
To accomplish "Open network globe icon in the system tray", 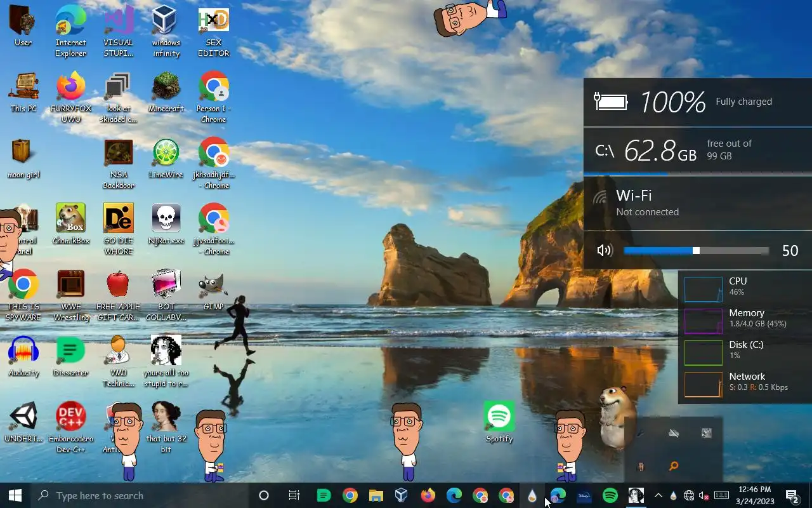I will [x=688, y=495].
